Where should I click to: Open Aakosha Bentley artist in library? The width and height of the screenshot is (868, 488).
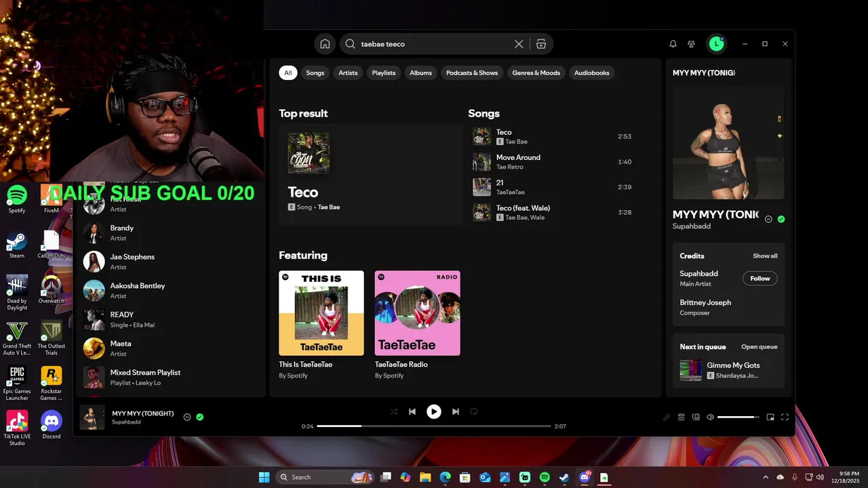[170, 291]
